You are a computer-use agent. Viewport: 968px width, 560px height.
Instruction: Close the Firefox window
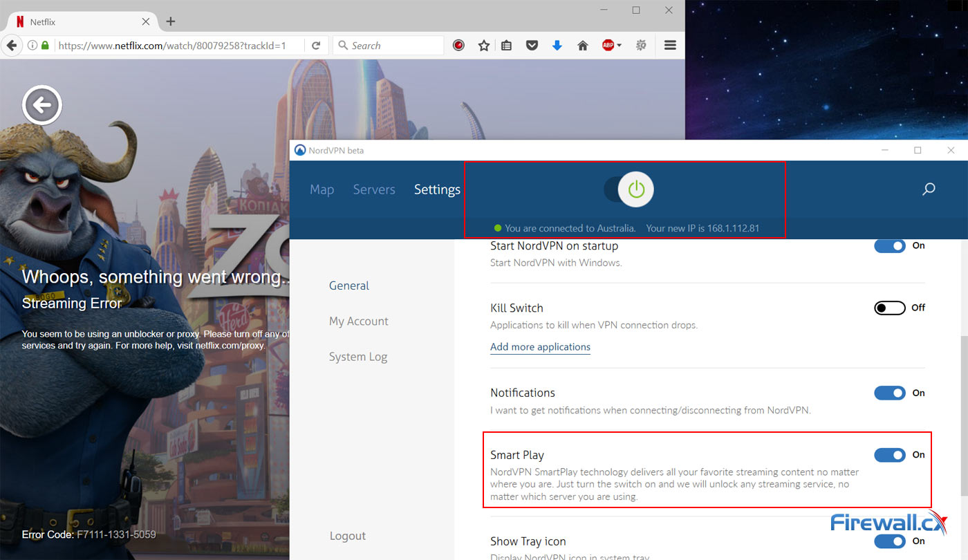pos(669,10)
